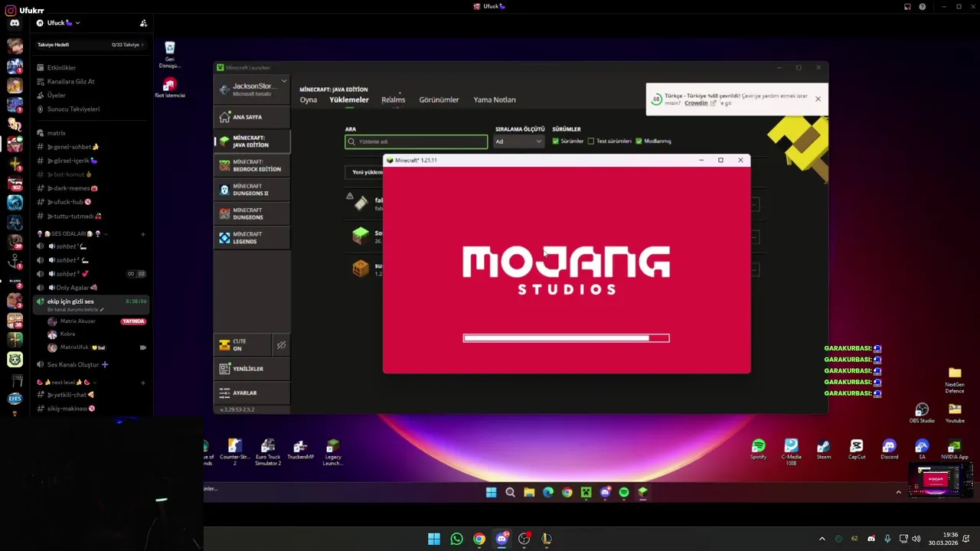The width and height of the screenshot is (980, 551).
Task: Click the Yükleme adı search field
Action: [x=416, y=142]
